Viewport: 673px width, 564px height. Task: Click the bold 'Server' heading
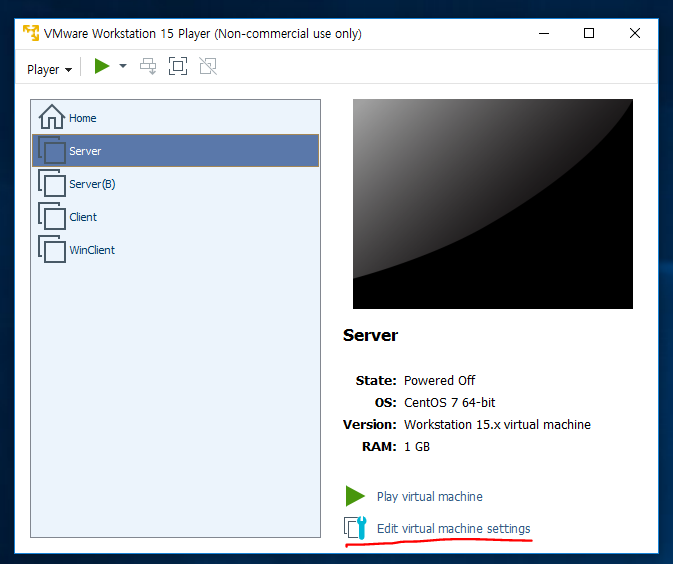[x=370, y=335]
